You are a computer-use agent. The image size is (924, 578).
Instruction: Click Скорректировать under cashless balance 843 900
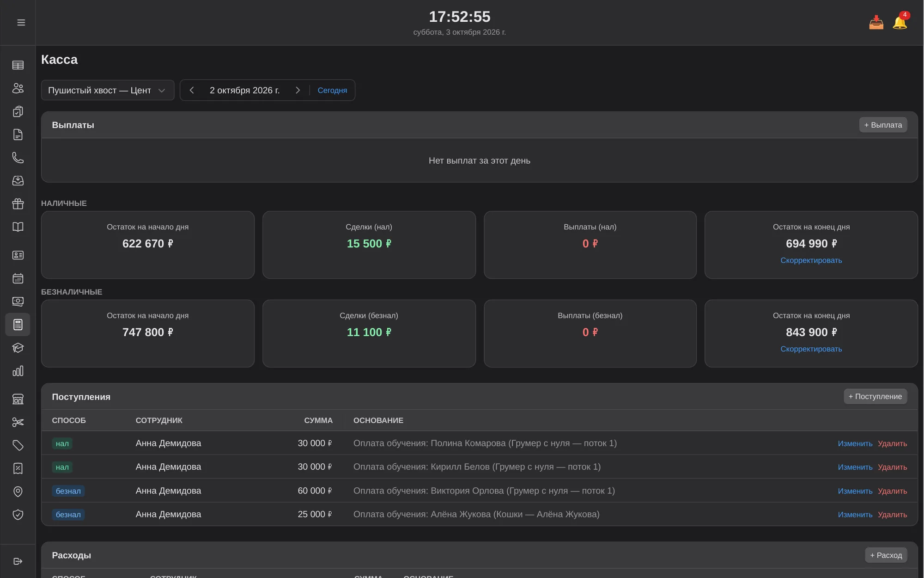(811, 349)
